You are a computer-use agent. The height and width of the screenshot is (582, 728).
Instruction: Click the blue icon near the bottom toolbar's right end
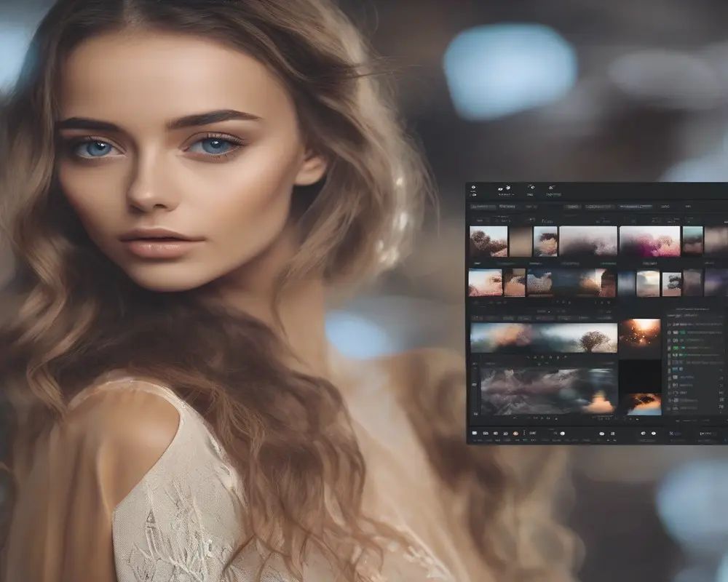673,434
